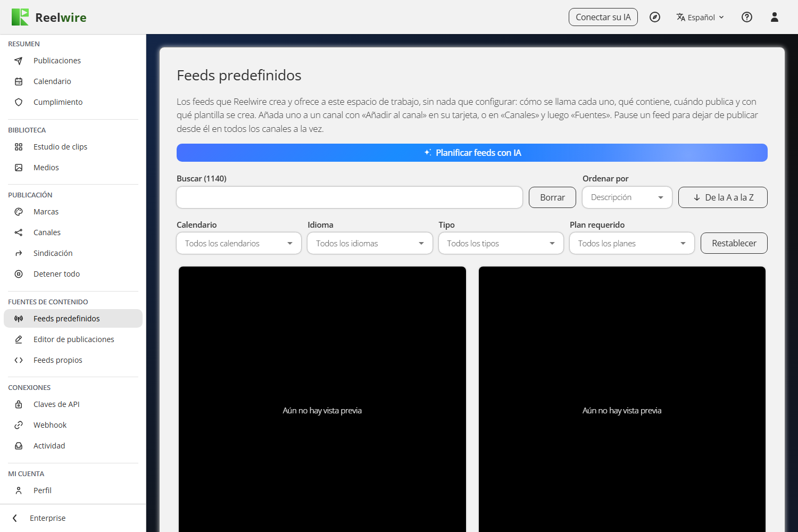Click the Claves de API lock icon

click(19, 404)
